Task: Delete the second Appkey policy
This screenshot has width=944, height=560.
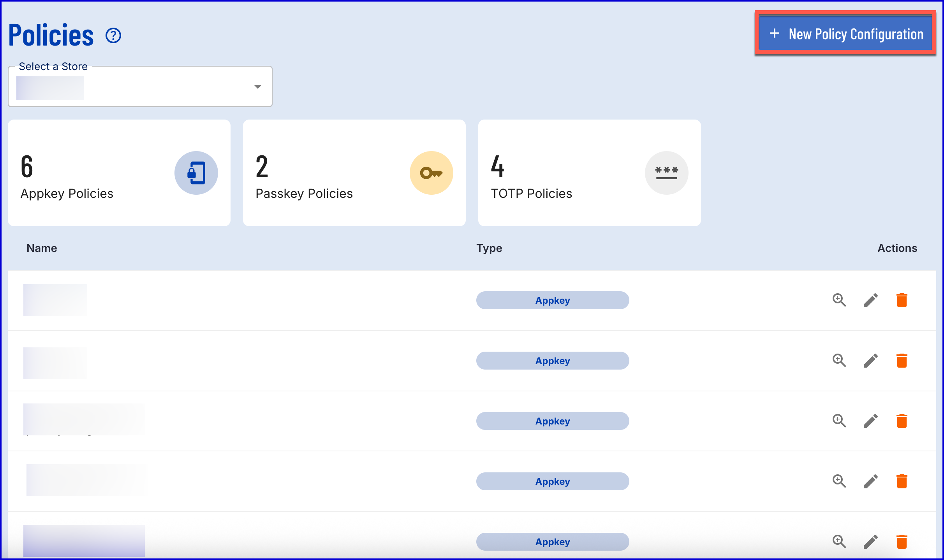Action: point(902,361)
